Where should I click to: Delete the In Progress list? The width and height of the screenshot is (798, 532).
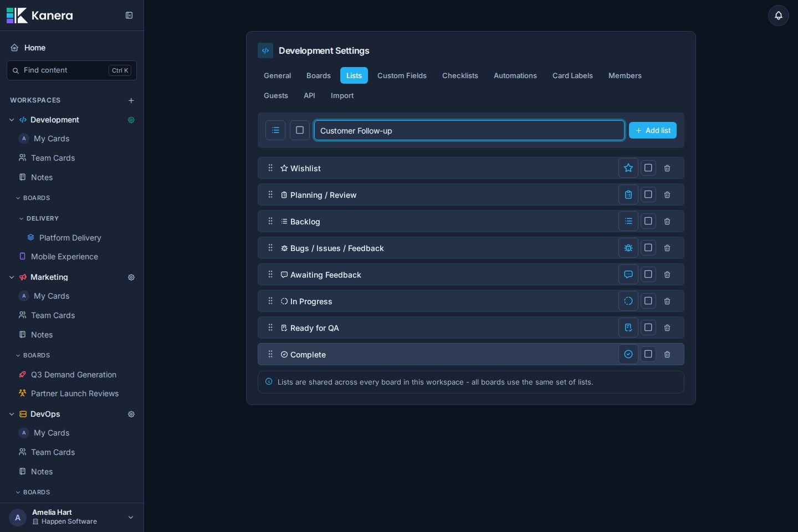tap(667, 301)
